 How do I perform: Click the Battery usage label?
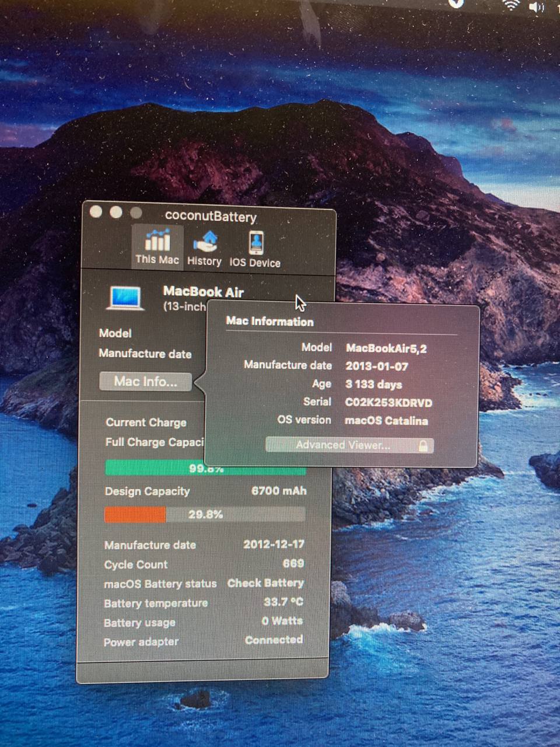(139, 623)
